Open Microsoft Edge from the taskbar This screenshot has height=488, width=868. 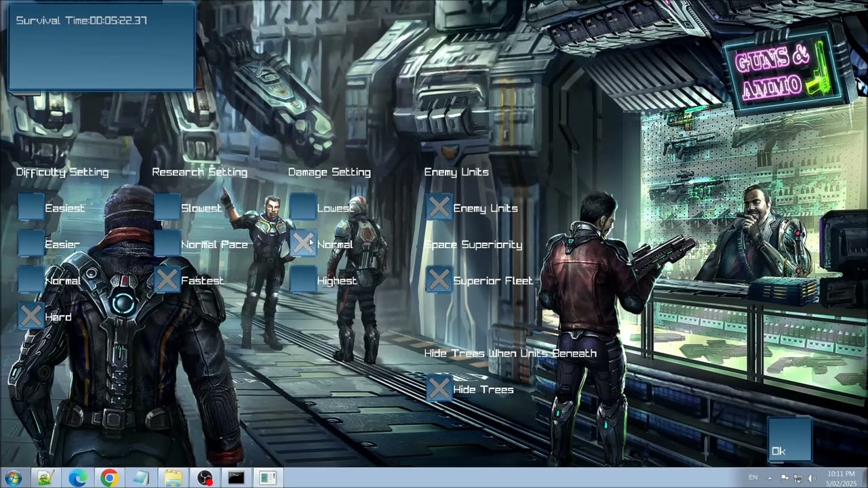[x=77, y=478]
